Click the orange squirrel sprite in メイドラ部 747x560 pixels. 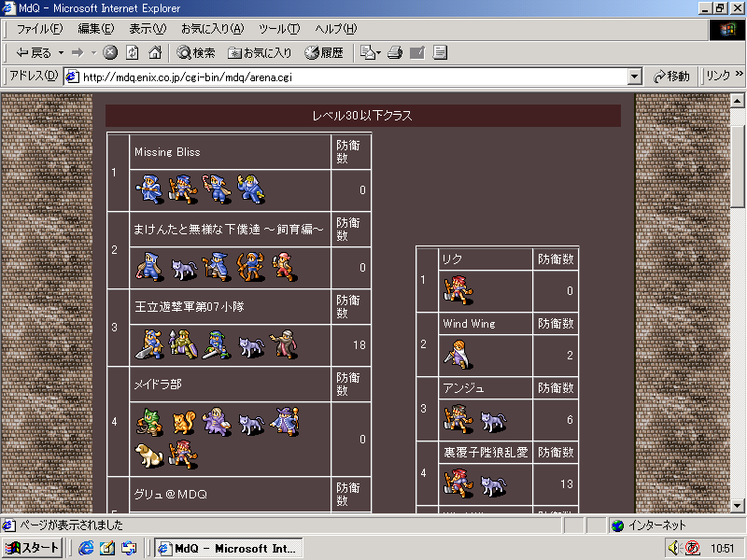tap(184, 422)
